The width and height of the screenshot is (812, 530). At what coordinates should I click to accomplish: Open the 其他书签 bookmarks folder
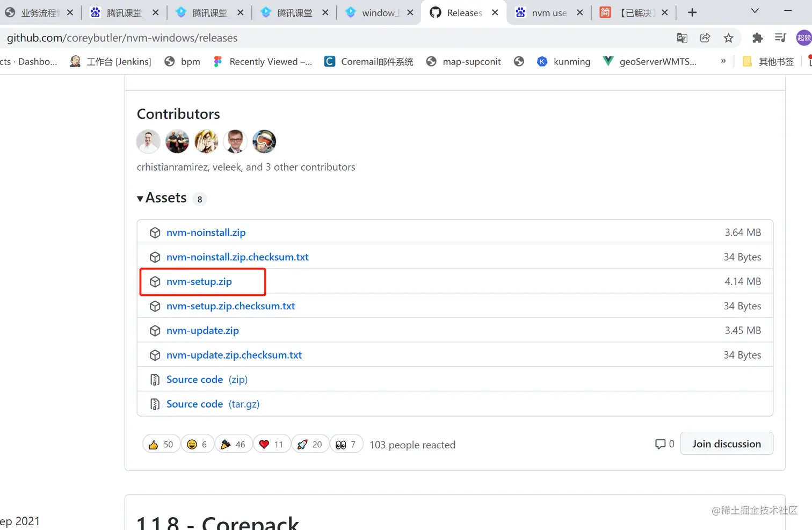tap(769, 61)
